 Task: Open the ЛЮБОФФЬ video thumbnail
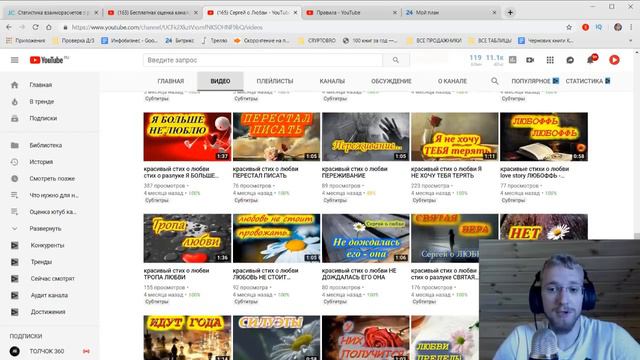pos(544,137)
